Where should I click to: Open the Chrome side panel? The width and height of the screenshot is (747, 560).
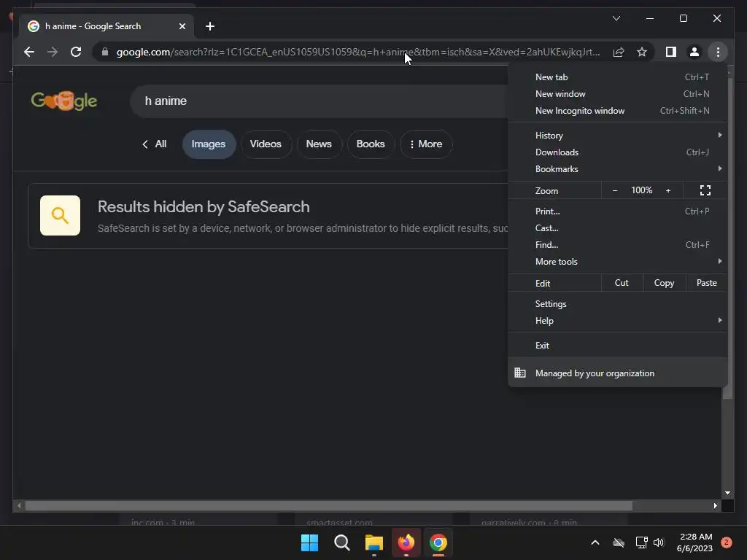(x=671, y=52)
